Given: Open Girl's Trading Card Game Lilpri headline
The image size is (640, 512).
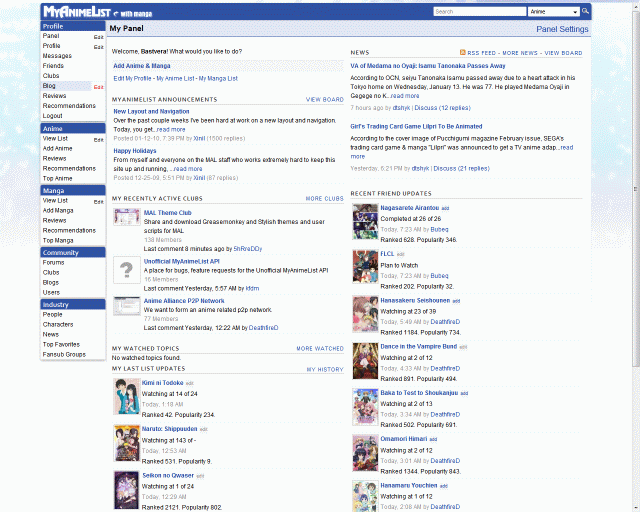Looking at the screenshot, I should pos(416,127).
